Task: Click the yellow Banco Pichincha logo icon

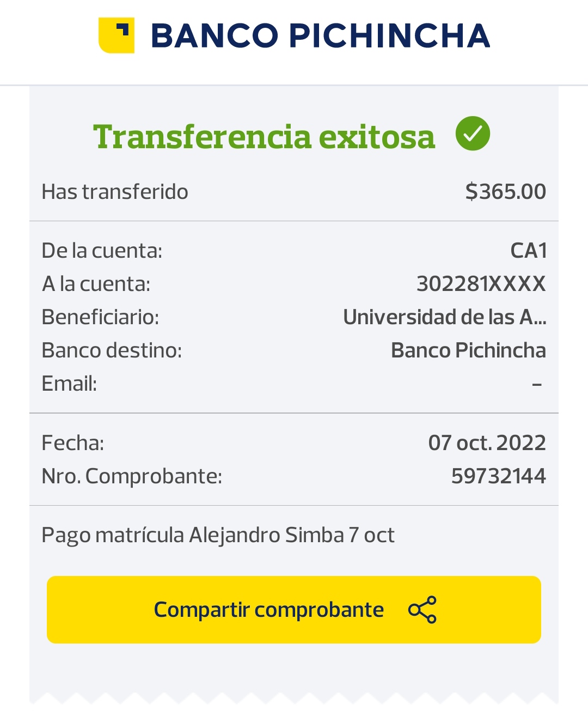Action: 116,35
